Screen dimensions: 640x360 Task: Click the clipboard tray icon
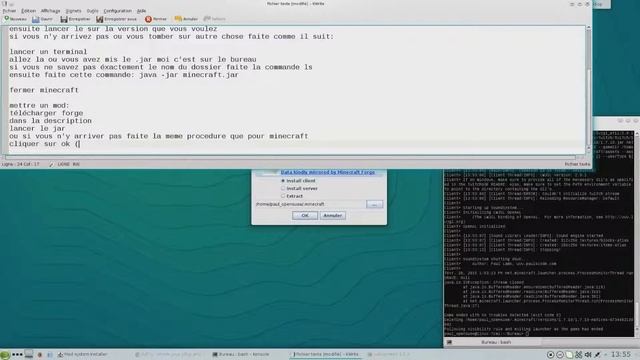click(569, 355)
